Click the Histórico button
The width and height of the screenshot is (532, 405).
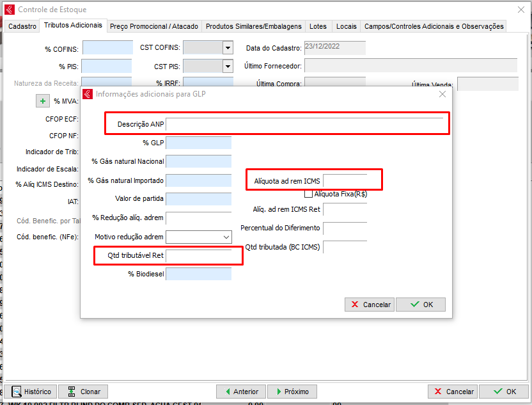[x=31, y=392]
